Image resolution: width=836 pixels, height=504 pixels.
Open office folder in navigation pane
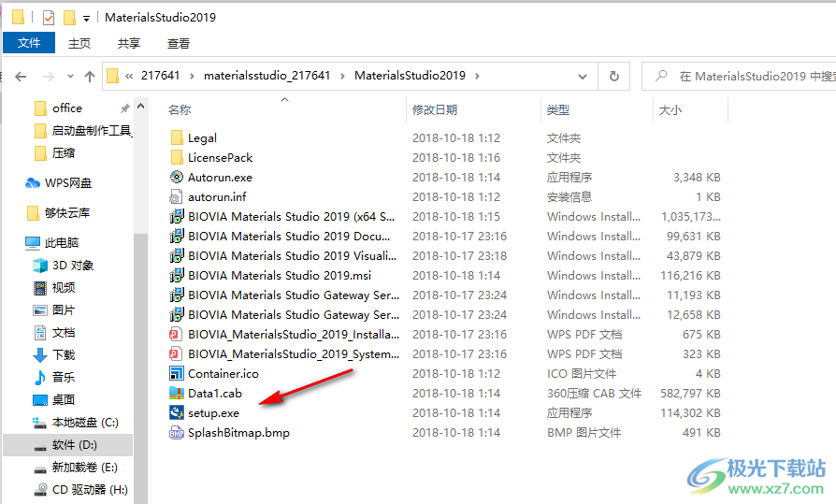[x=67, y=108]
